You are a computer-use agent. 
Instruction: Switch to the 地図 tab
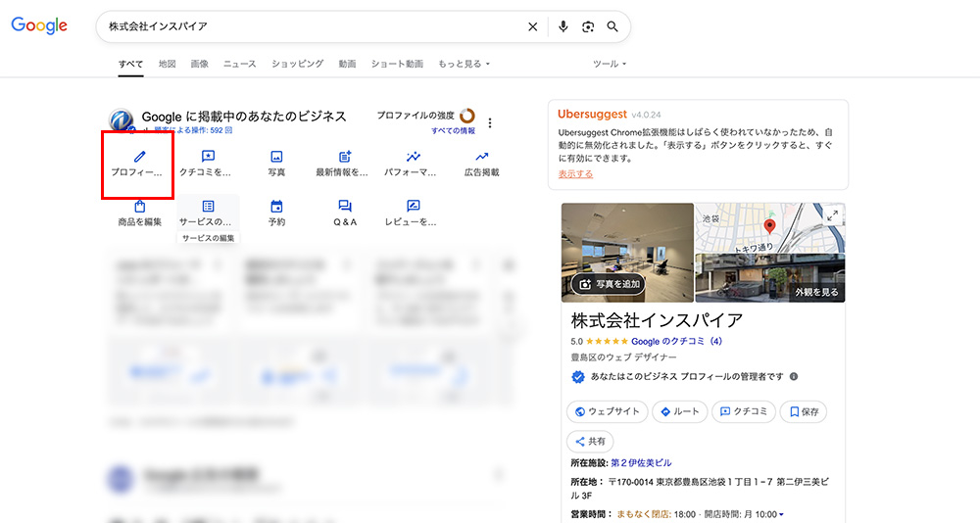coord(167,64)
